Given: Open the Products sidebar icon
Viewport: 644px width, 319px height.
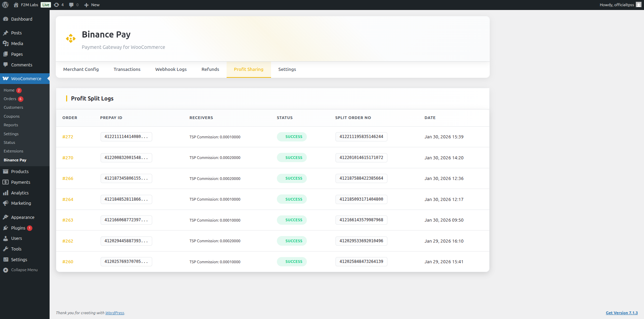Looking at the screenshot, I should [6, 171].
